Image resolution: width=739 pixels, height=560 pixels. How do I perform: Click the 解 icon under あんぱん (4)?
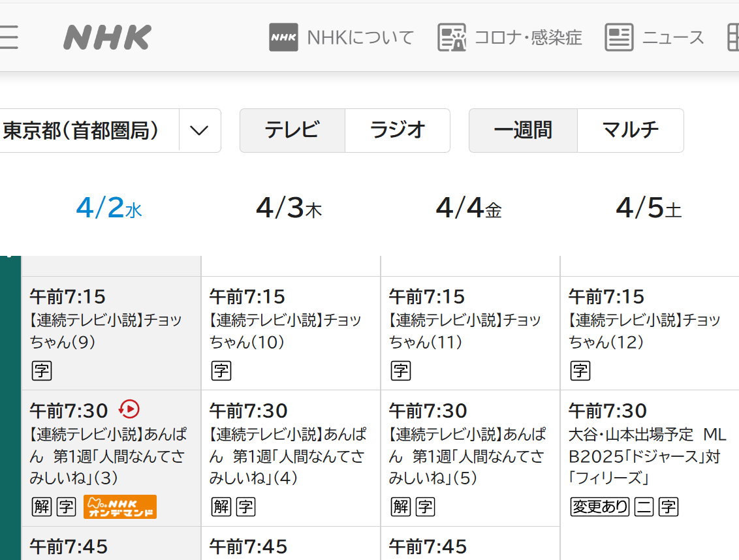pos(221,507)
